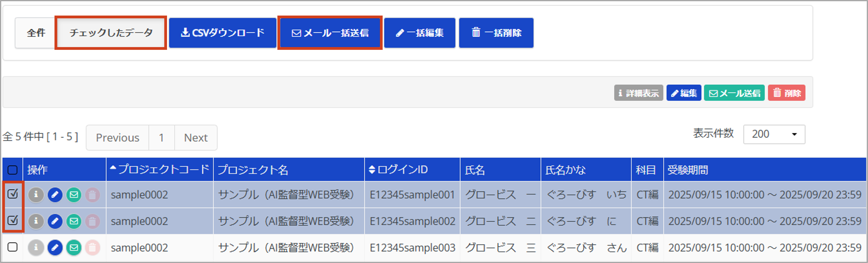The height and width of the screenshot is (263, 868).
Task: Click blue edit pencil icon for E12345sample003
Action: point(55,248)
